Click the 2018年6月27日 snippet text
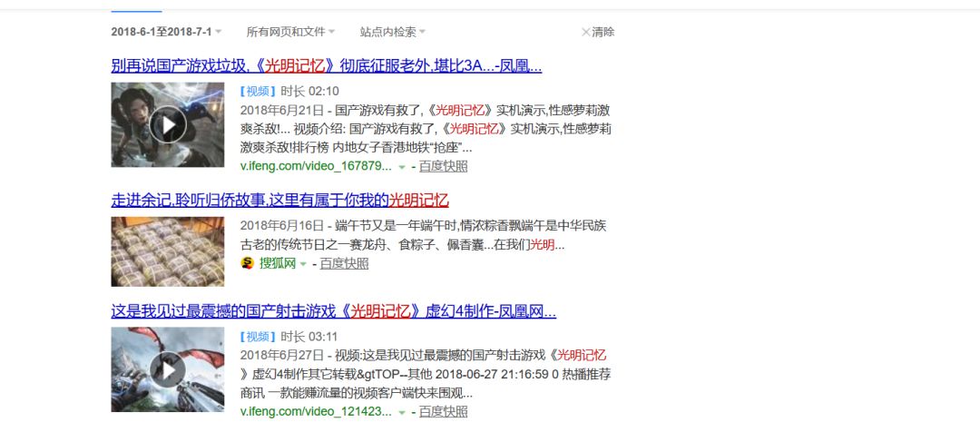The image size is (980, 432). pos(426,375)
